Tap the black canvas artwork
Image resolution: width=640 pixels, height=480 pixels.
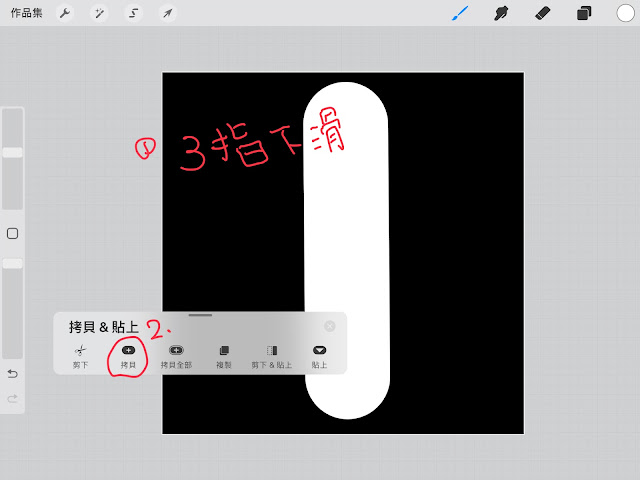343,253
